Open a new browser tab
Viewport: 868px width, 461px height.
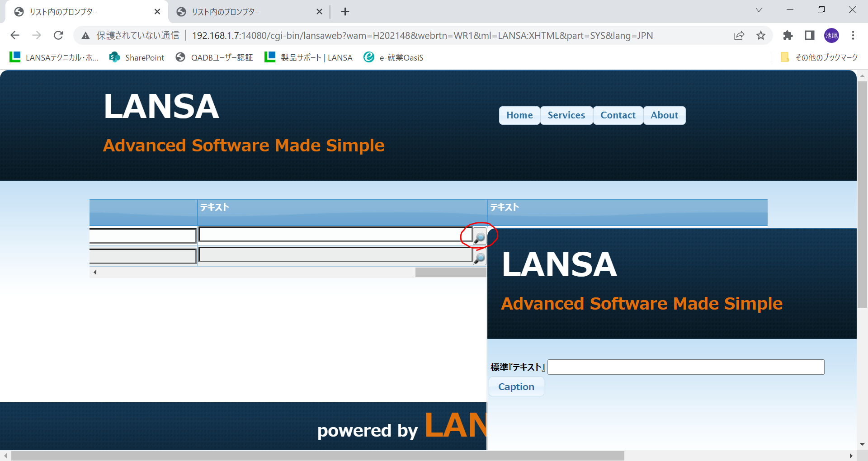tap(345, 12)
